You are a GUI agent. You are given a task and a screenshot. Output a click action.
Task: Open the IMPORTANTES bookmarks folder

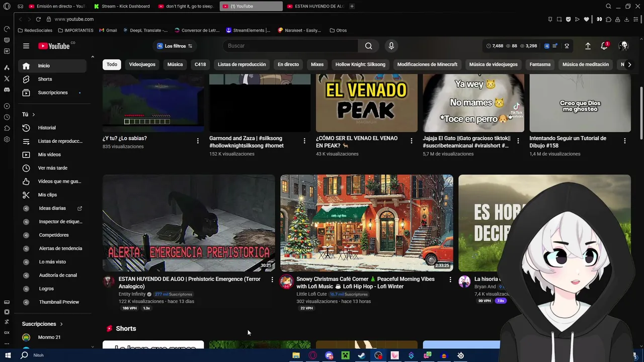tap(75, 30)
